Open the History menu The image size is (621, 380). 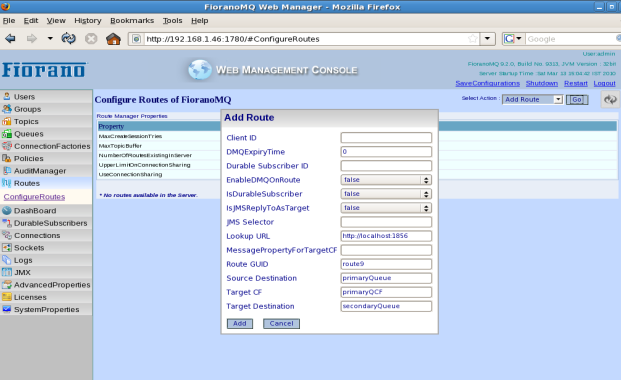click(x=88, y=21)
